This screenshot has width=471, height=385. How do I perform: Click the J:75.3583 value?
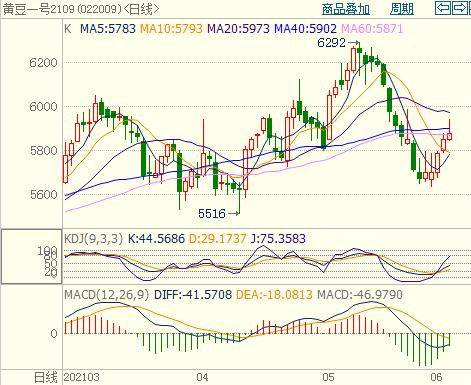pos(278,239)
